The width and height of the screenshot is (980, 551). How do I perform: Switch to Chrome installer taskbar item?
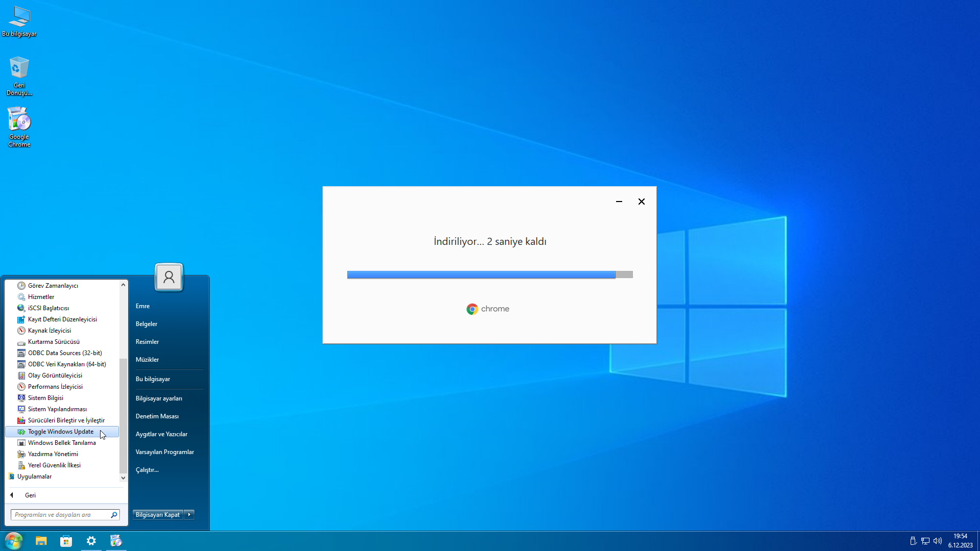coord(116,541)
